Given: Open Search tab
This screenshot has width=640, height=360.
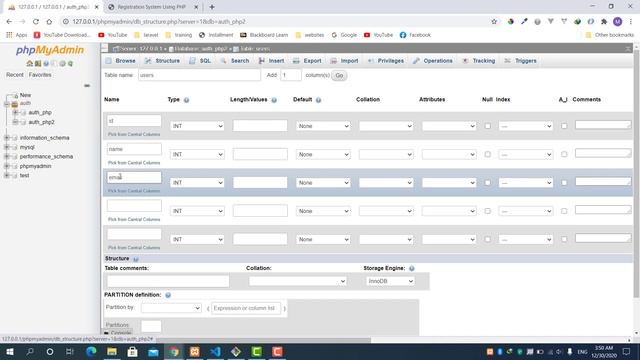Looking at the screenshot, I should tap(235, 61).
